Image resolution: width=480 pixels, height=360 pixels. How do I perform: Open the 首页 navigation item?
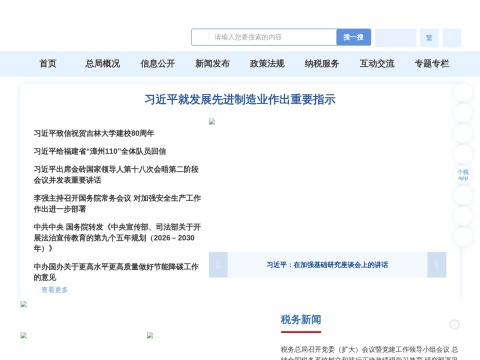(x=48, y=63)
